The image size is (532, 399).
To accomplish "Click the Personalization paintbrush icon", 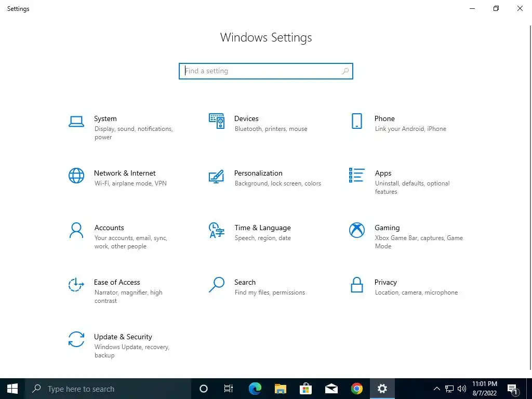I will (216, 177).
